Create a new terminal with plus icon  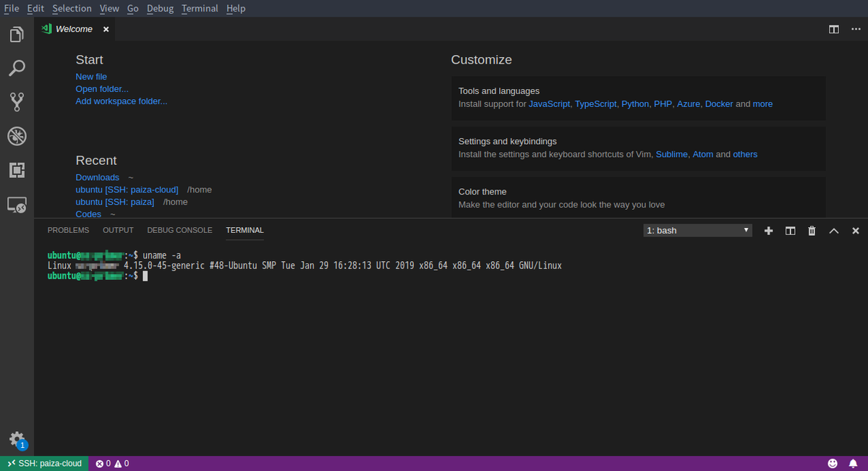point(768,231)
